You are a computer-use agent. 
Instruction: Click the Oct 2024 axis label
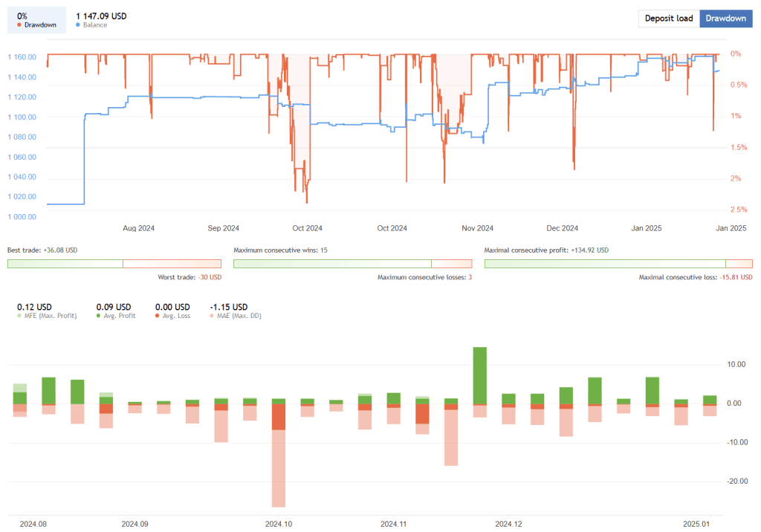(307, 228)
